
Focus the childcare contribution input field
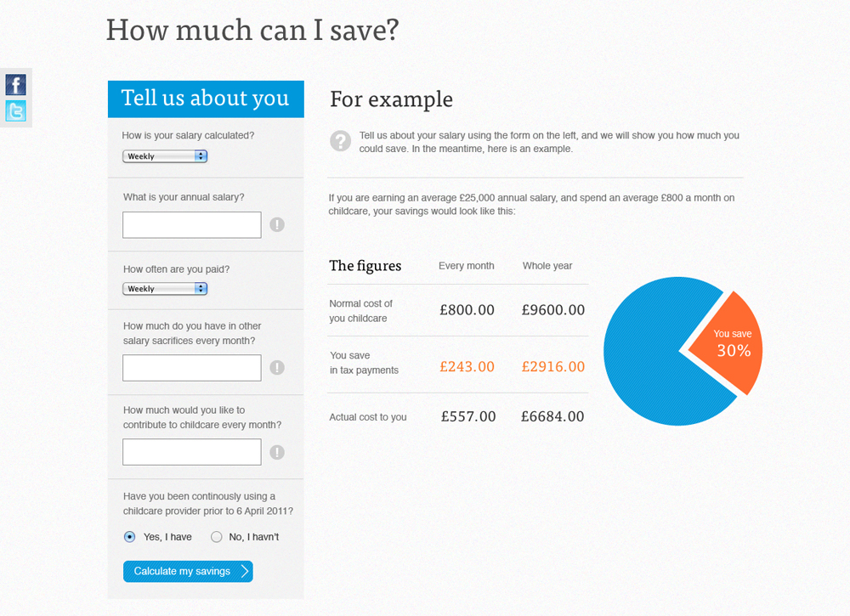[192, 452]
